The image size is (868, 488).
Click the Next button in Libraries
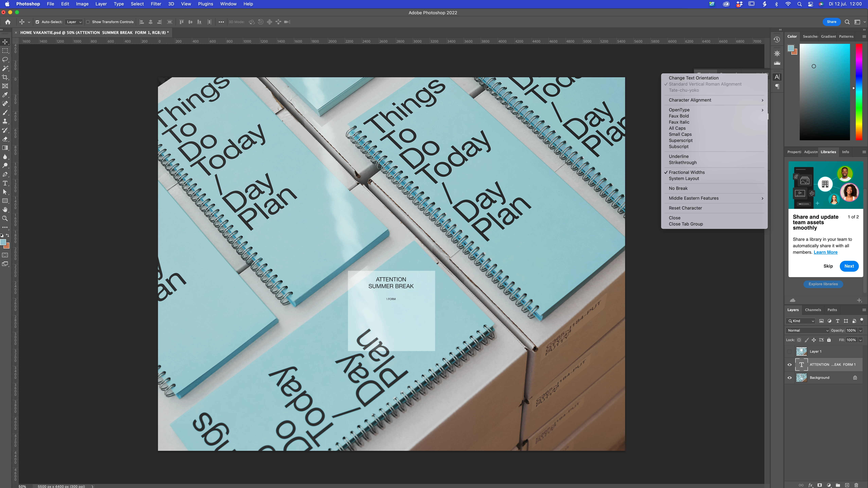pos(849,266)
